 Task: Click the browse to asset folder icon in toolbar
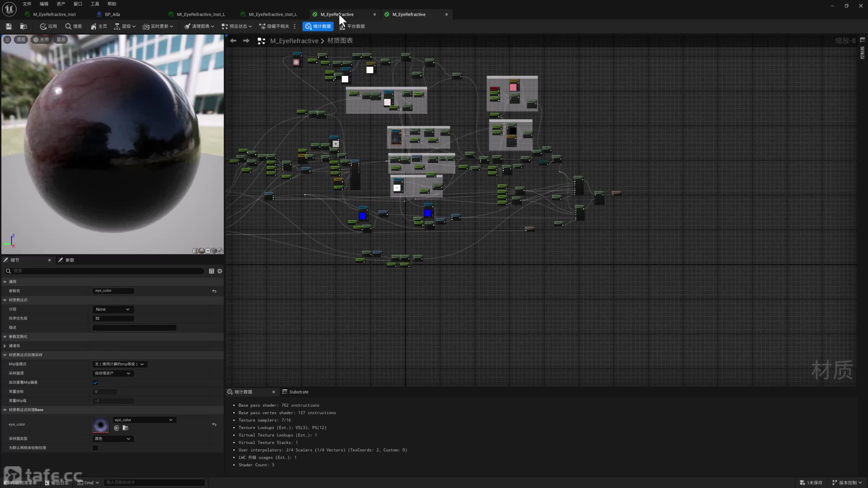(23, 26)
